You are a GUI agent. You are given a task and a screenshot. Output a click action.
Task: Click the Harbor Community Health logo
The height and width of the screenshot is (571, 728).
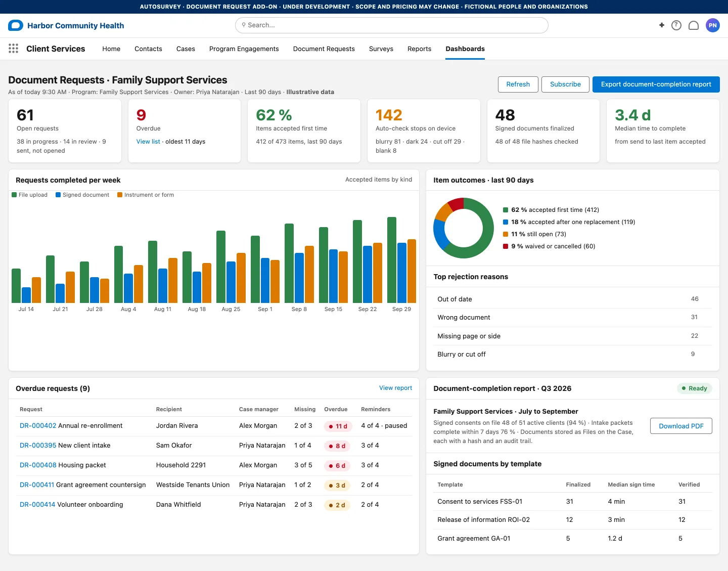click(x=16, y=25)
